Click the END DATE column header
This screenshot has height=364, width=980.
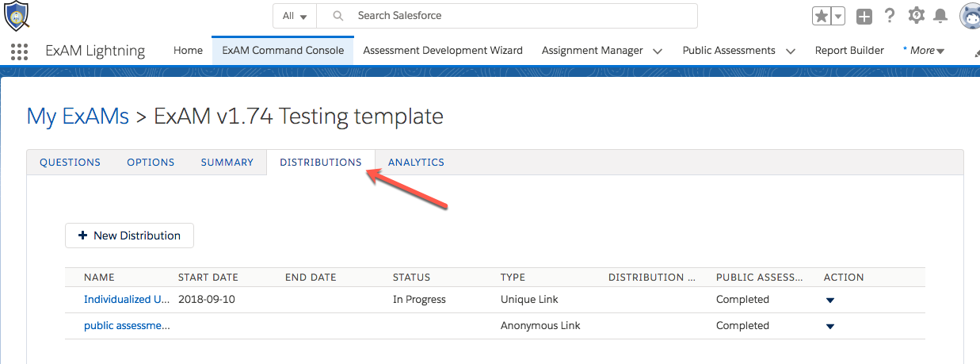tap(311, 278)
